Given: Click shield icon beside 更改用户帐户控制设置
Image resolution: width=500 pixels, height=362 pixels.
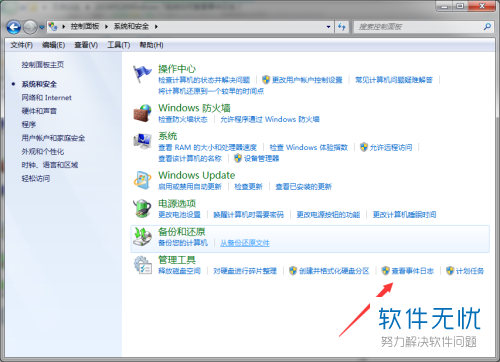Looking at the screenshot, I should click(x=266, y=80).
